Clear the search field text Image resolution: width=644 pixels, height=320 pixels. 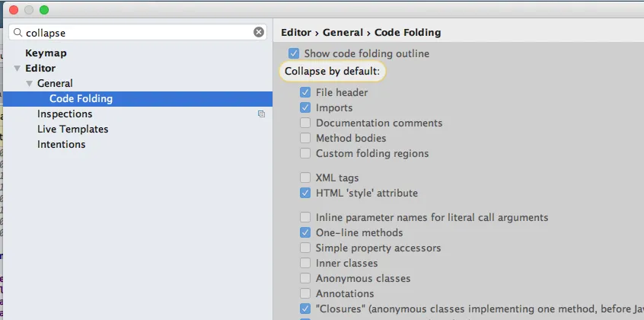pos(259,32)
